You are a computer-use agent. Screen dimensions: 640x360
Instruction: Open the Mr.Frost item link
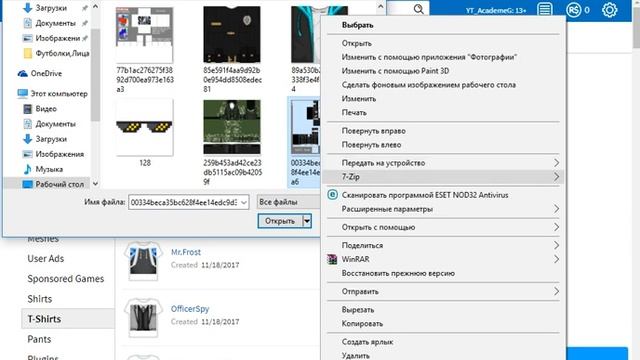[x=186, y=252]
